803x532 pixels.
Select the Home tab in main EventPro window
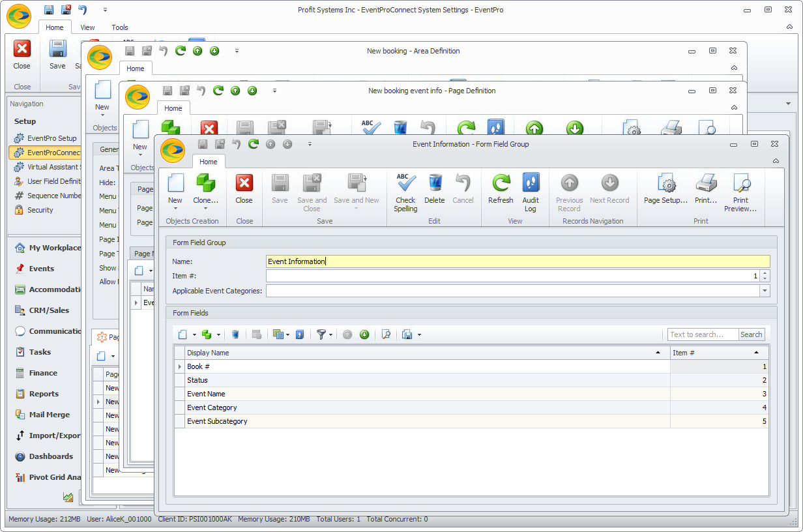point(55,27)
